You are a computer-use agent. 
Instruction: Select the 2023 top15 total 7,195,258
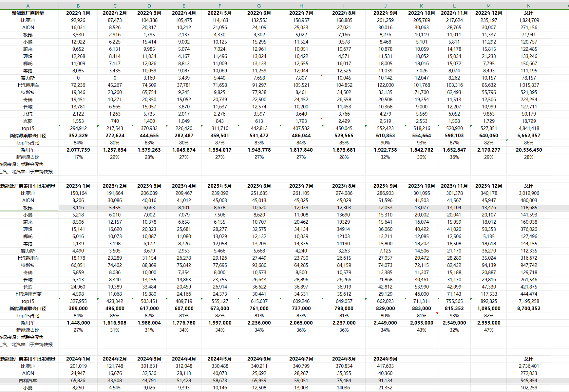point(529,301)
